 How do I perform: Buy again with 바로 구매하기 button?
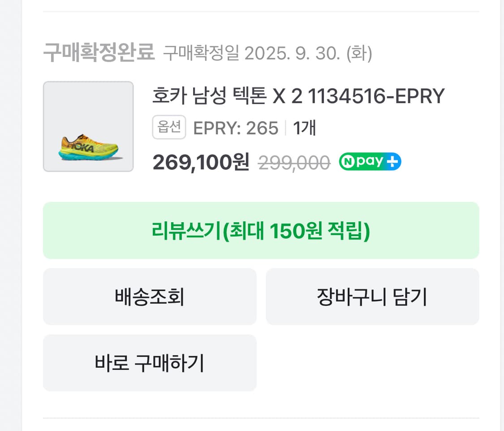click(x=150, y=363)
